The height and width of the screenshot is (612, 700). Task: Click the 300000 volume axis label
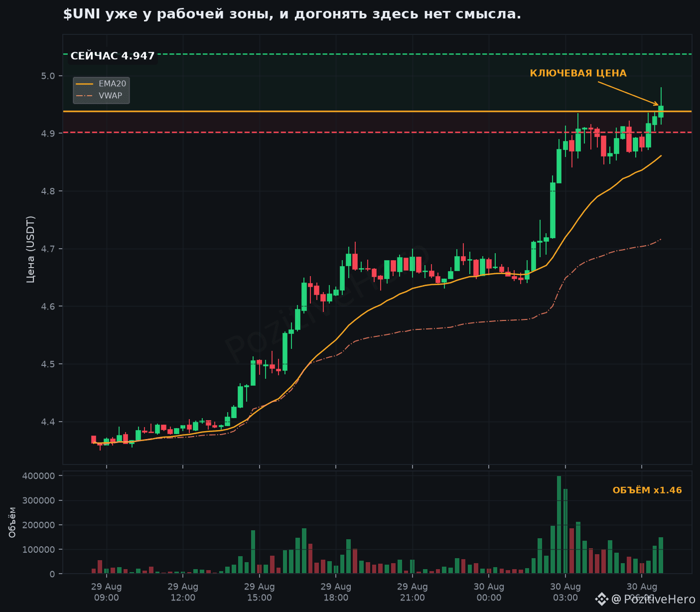point(39,500)
